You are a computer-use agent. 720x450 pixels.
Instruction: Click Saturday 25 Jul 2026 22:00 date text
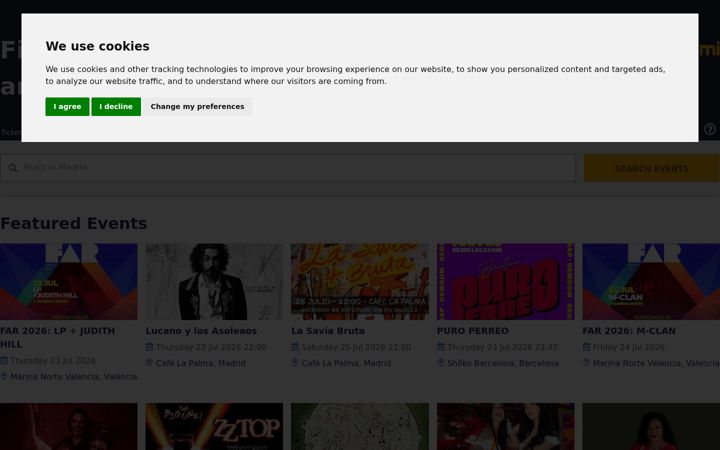point(356,347)
